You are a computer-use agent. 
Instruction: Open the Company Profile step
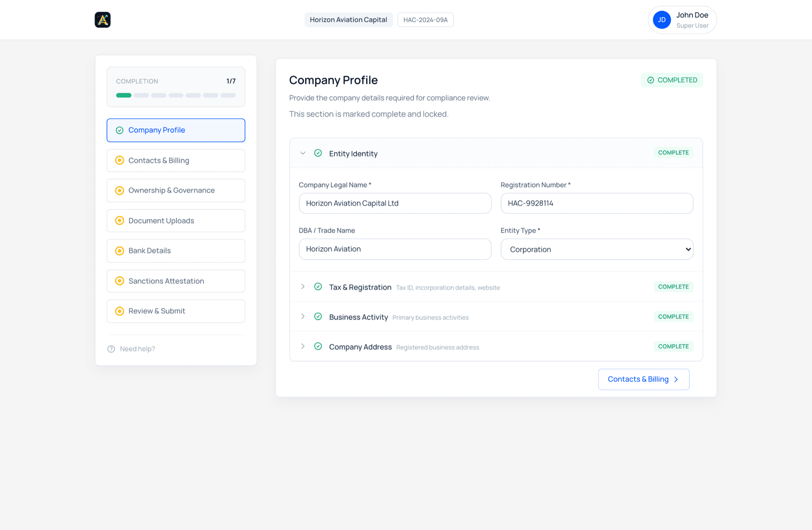tap(176, 130)
